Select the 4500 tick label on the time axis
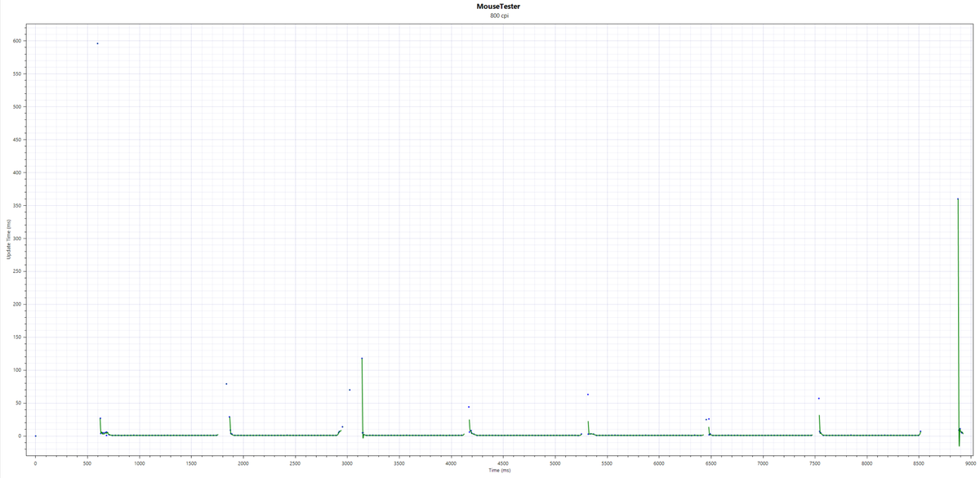Viewport: 980px width, 478px height. click(x=502, y=463)
